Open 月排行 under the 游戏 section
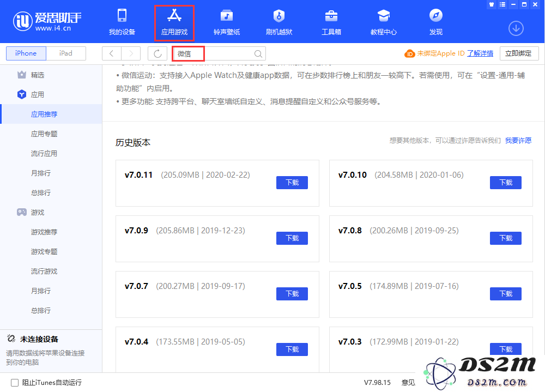This screenshot has height=392, width=545. click(x=41, y=291)
